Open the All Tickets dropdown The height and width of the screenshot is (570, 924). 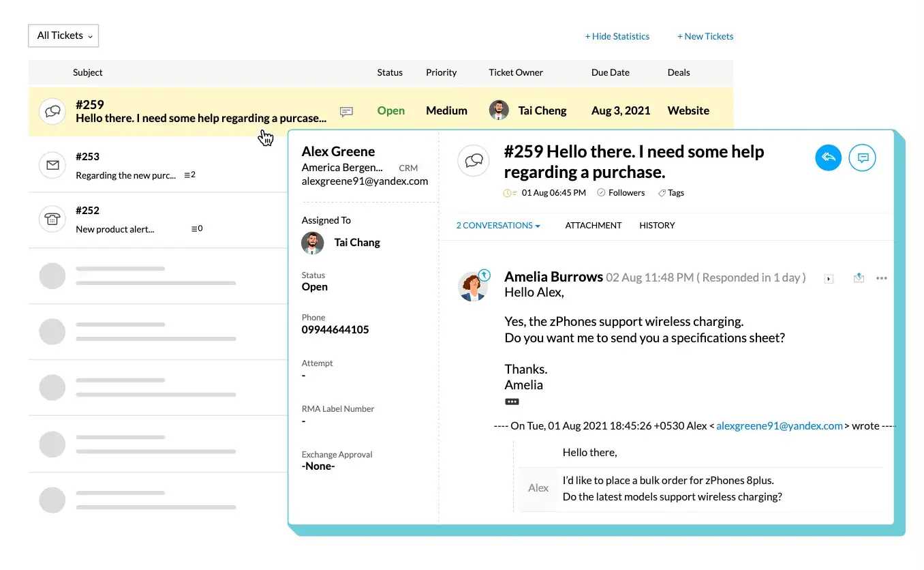click(63, 35)
